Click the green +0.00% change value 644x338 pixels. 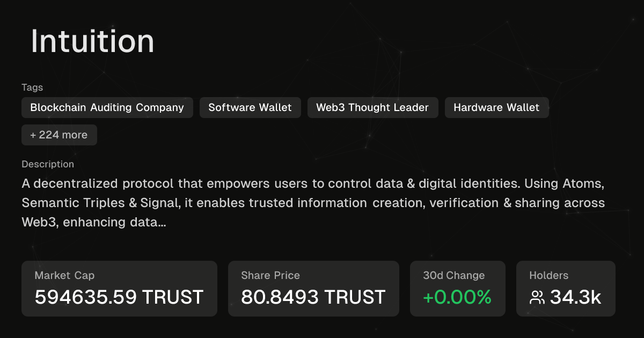457,297
